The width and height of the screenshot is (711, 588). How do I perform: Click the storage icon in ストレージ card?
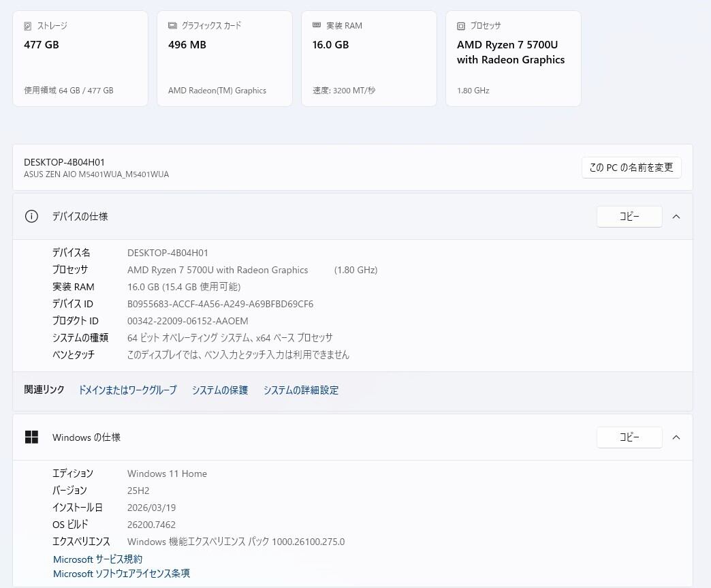click(28, 26)
